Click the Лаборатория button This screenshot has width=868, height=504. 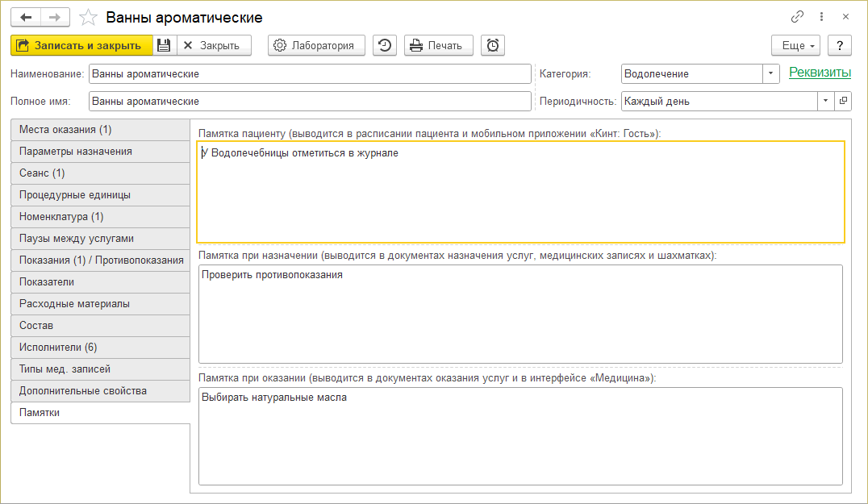click(x=316, y=45)
